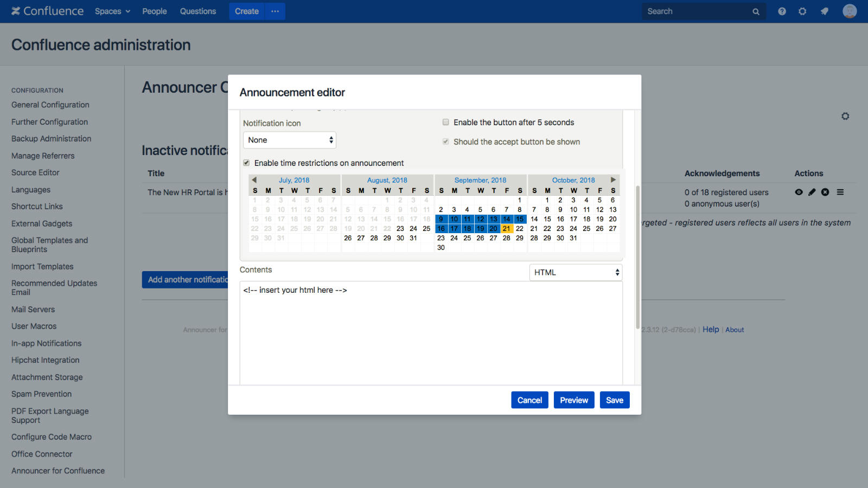The width and height of the screenshot is (868, 488).
Task: Cancel the announcement editor
Action: click(529, 400)
